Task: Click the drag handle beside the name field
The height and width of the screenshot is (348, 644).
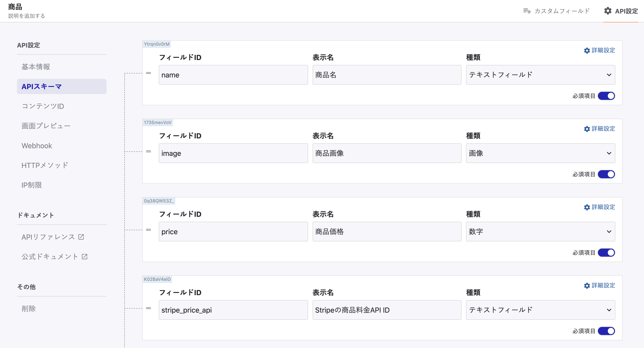Action: pyautogui.click(x=148, y=73)
